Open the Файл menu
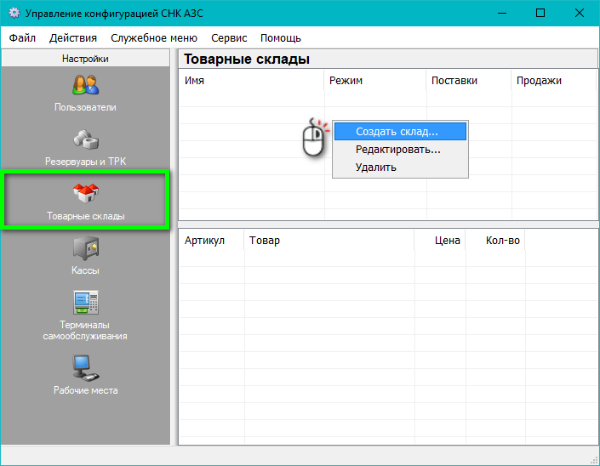This screenshot has width=600, height=466. 22,38
